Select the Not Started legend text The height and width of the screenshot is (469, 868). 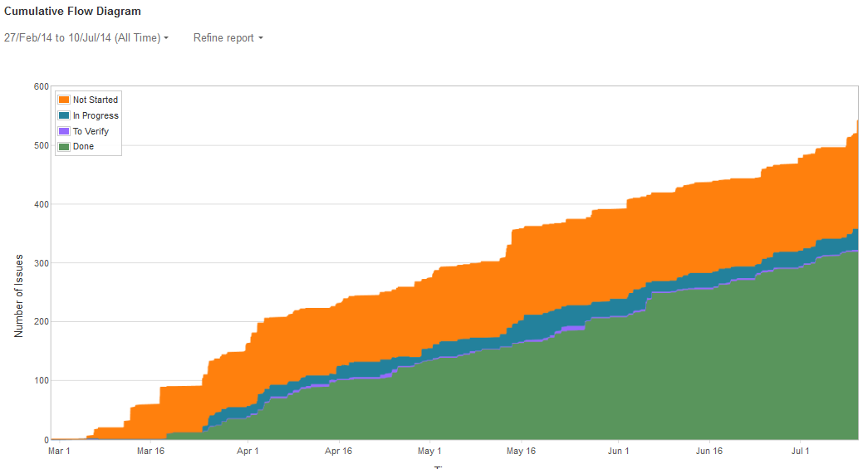[x=96, y=100]
